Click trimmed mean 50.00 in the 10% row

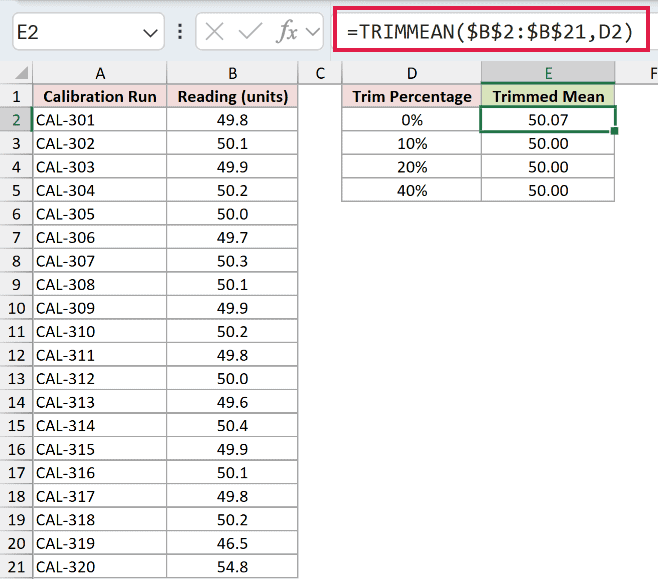[548, 143]
